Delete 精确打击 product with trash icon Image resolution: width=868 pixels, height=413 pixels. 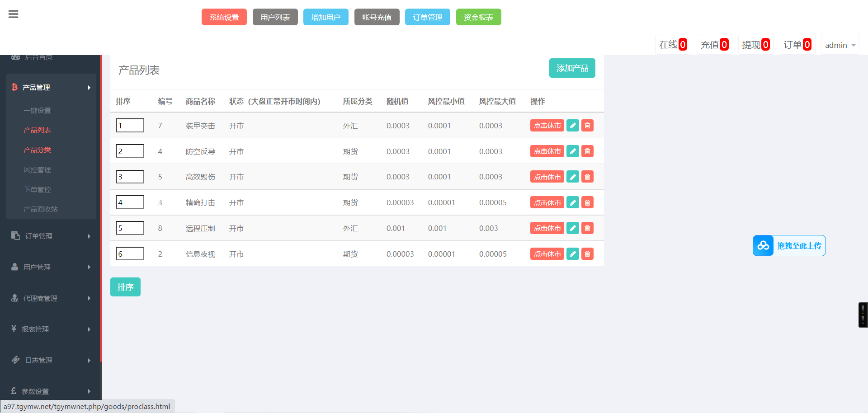point(587,202)
